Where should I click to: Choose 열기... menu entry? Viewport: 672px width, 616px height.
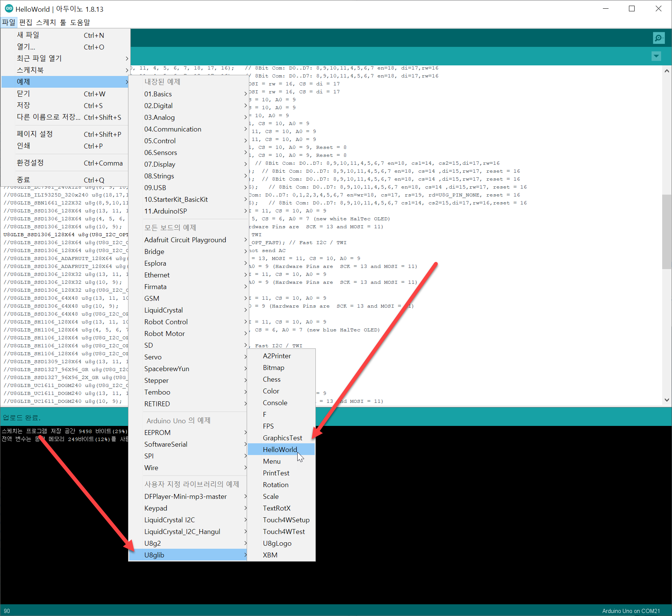click(65, 47)
